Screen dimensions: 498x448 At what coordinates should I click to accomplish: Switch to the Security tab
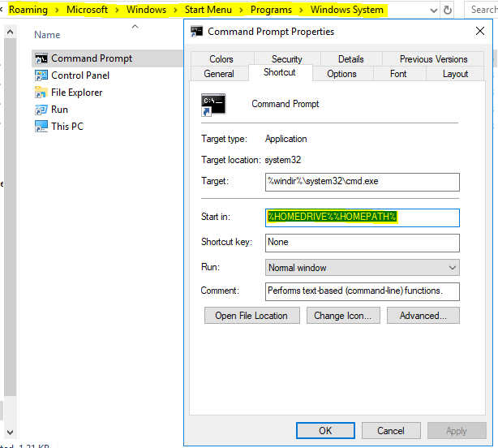[287, 59]
